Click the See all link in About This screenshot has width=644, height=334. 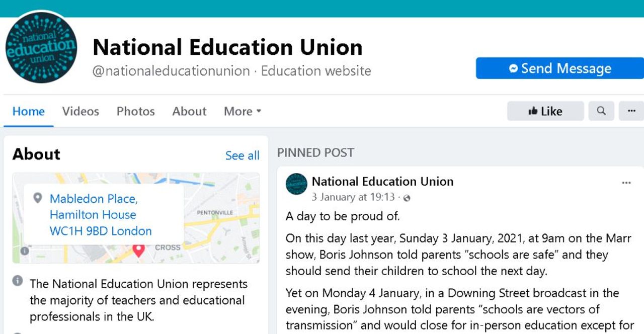[242, 155]
